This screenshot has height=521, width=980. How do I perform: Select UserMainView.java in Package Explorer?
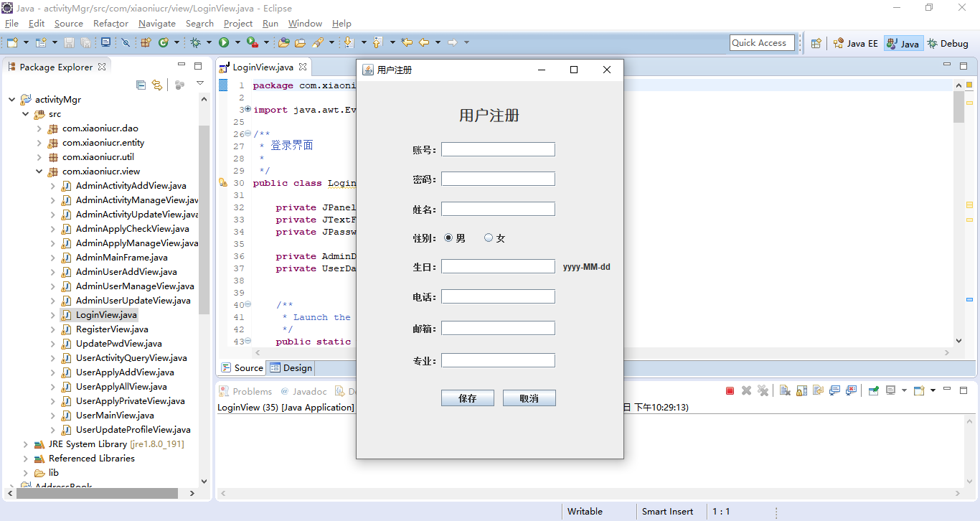115,416
